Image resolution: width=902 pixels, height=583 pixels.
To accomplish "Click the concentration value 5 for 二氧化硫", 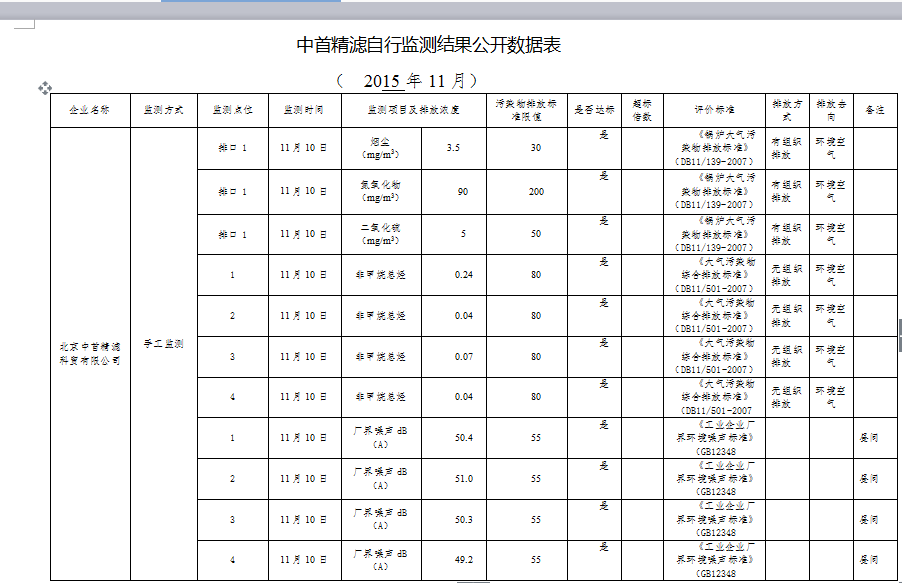I will click(463, 234).
